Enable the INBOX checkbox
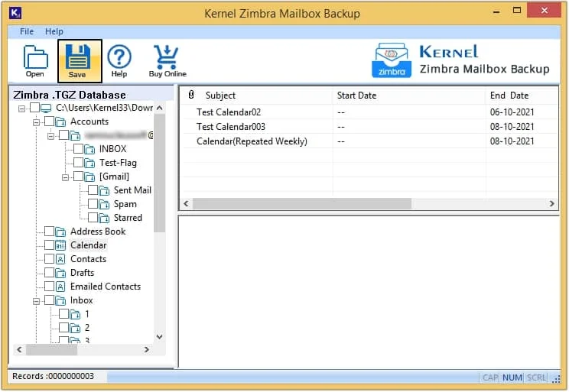 point(78,149)
